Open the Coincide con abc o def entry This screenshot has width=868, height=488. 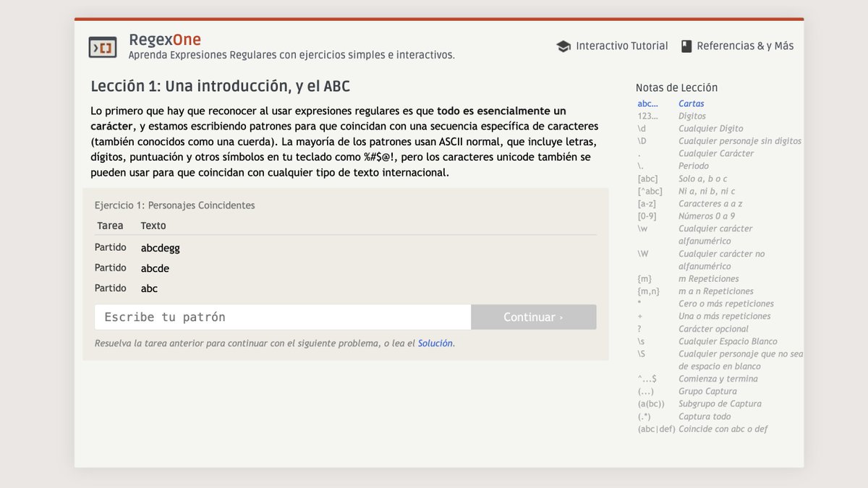point(723,428)
